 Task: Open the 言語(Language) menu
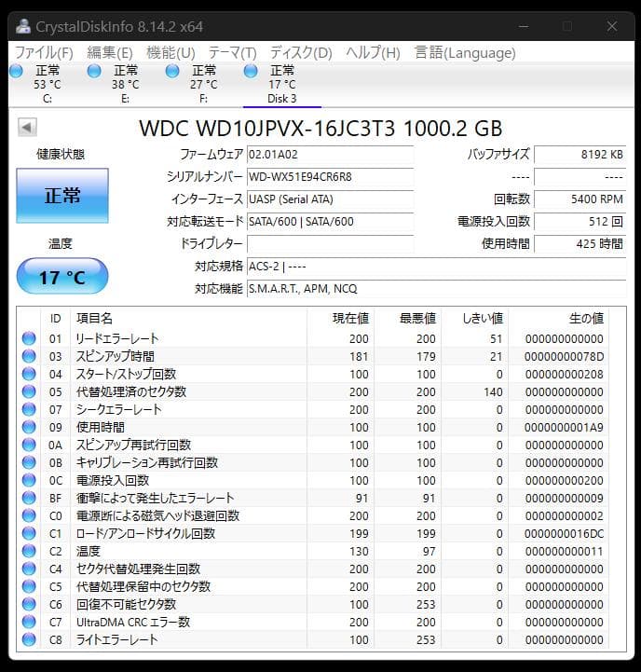pyautogui.click(x=465, y=53)
